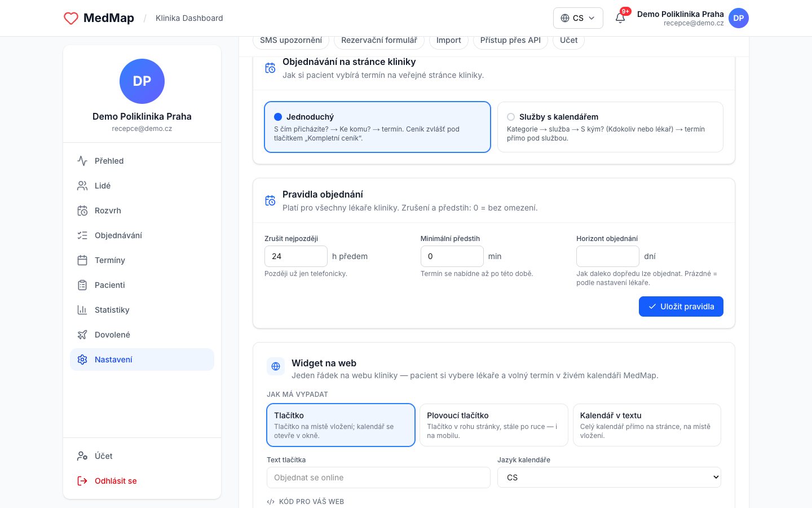
Task: Click the empty Horizont objednání field
Action: [x=608, y=256]
